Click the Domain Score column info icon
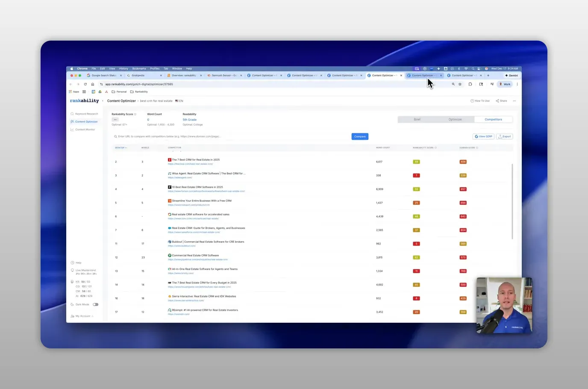588x389 pixels. pos(477,147)
